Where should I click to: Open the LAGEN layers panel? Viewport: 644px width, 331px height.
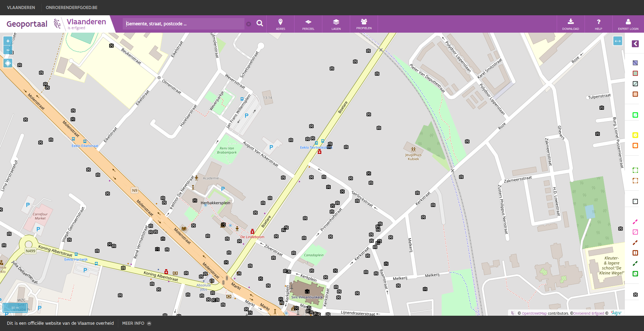click(336, 24)
